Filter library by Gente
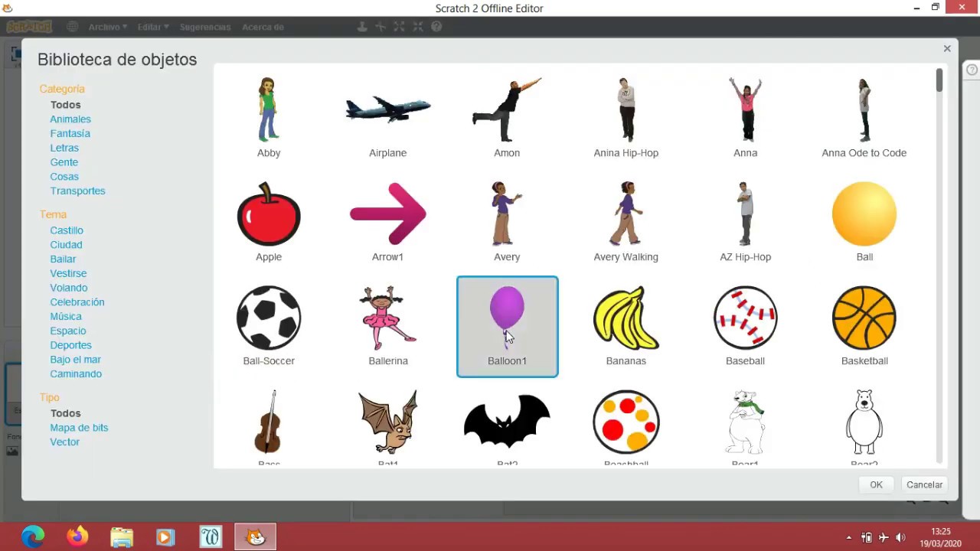Screen dimensions: 980x551 tap(64, 162)
